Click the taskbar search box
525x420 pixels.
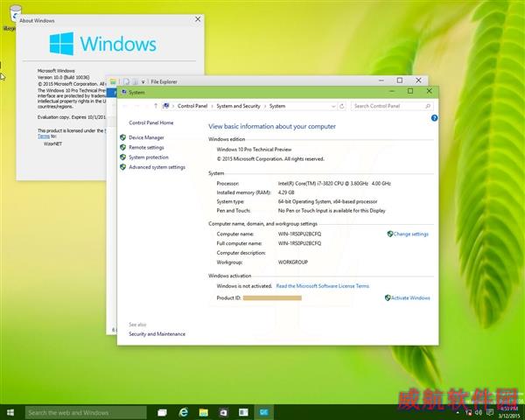pos(86,413)
